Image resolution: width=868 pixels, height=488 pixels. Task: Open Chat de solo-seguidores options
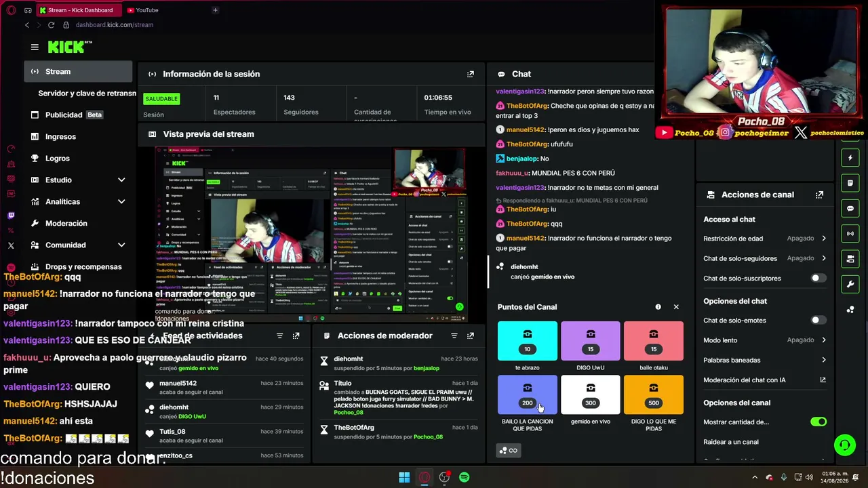pos(765,258)
